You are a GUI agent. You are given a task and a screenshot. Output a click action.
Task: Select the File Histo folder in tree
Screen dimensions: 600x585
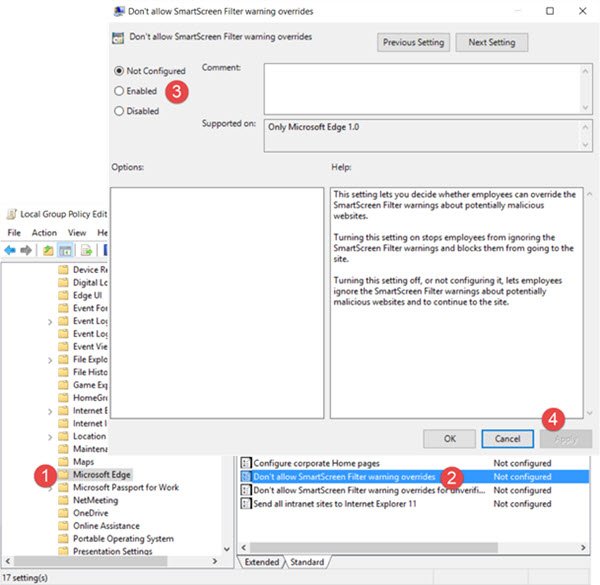(90, 372)
